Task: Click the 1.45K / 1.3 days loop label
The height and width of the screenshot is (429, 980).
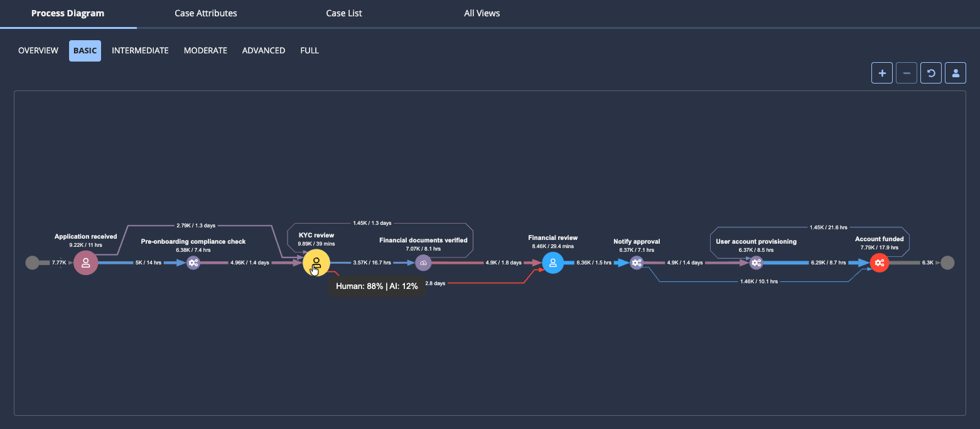Action: 372,223
